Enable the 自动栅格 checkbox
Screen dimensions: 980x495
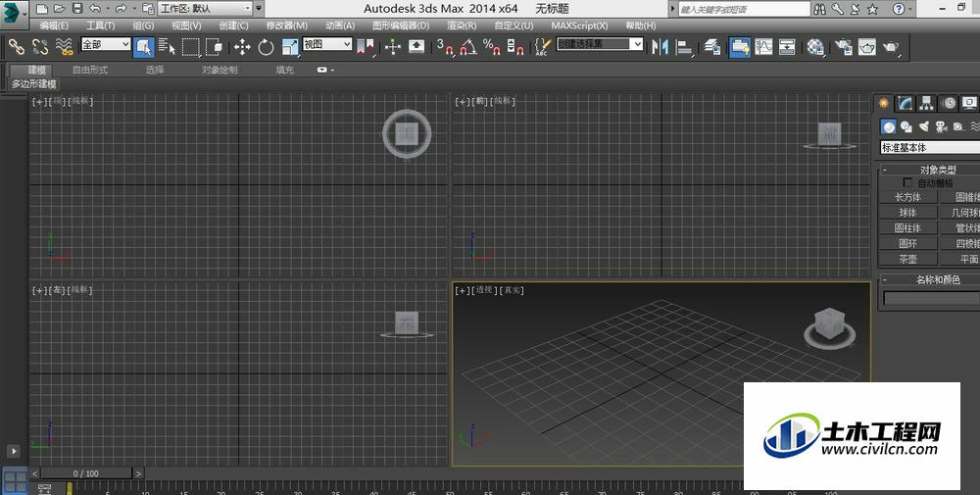tap(908, 182)
